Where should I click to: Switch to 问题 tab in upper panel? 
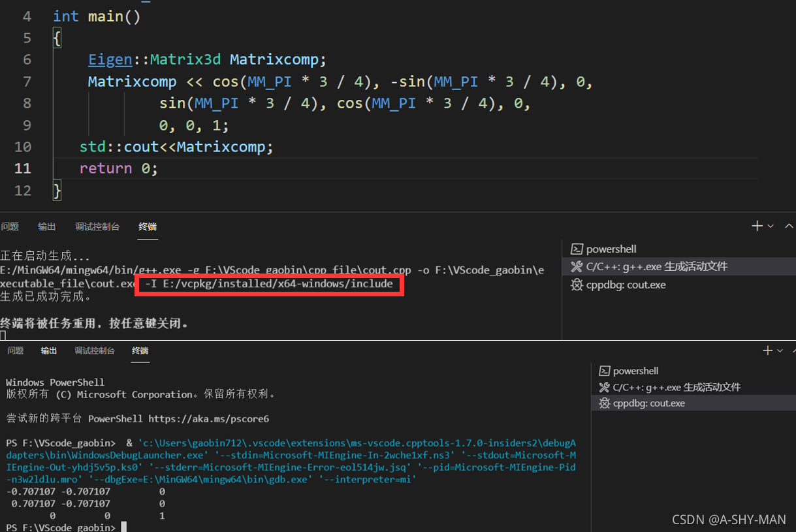pyautogui.click(x=10, y=227)
